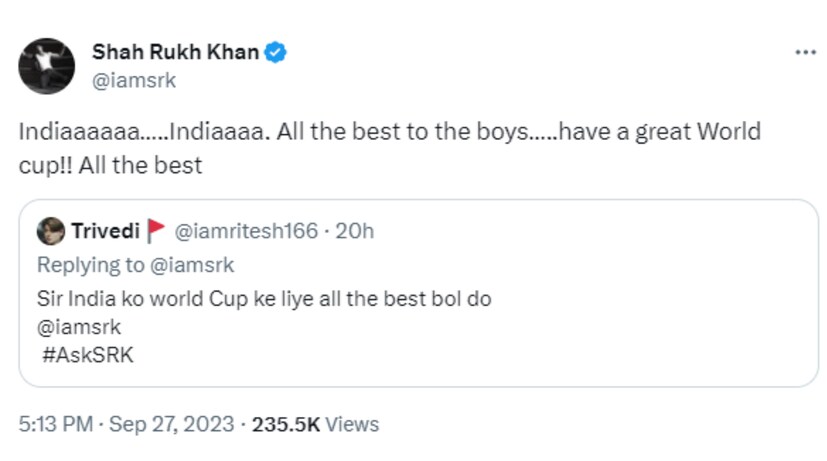
Task: Select the @iamsrk mention in quoted text
Action: click(x=79, y=326)
